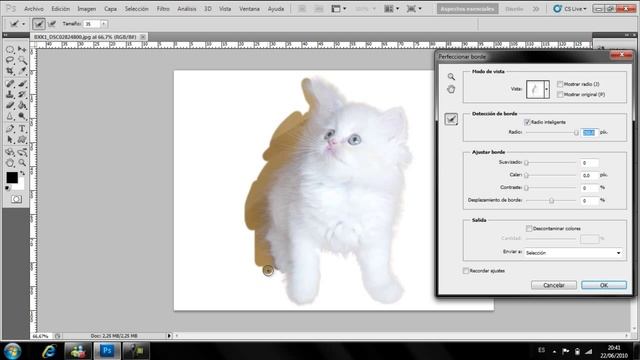
Task: Select the Move tool
Action: click(22, 49)
